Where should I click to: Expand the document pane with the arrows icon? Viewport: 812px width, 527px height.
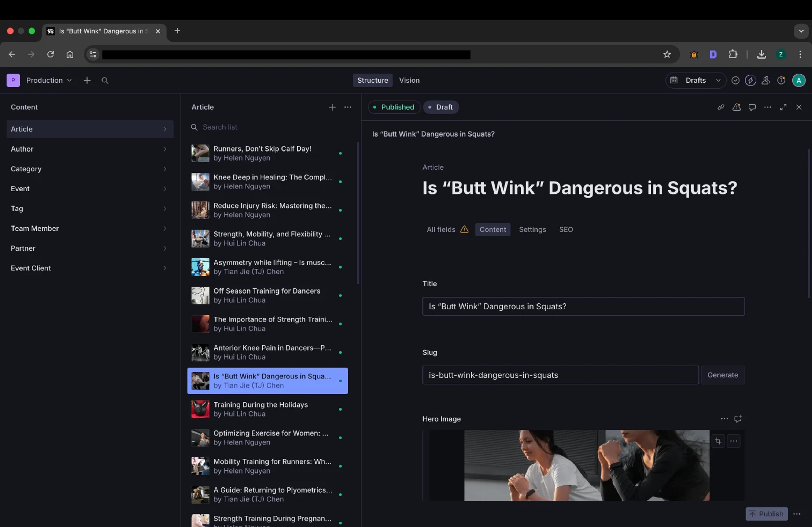tap(783, 107)
